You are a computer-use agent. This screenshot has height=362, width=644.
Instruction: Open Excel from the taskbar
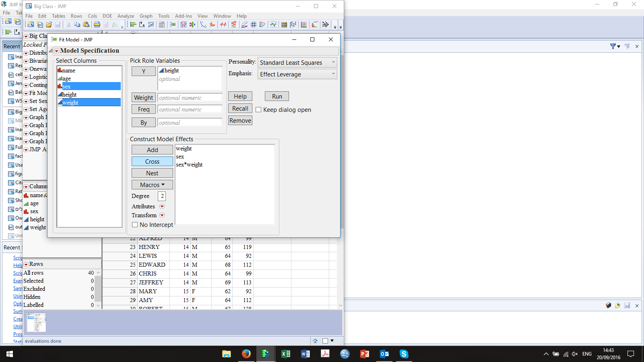pos(286,354)
